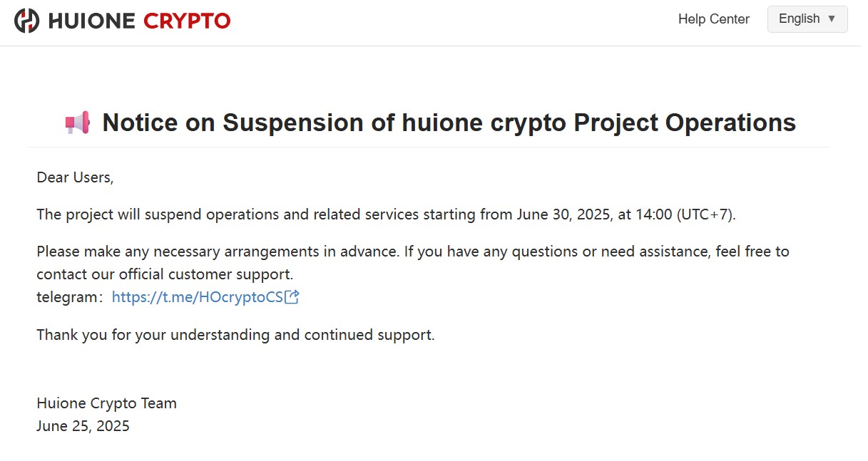868x461 pixels.
Task: Click the external-link icon after the Telegram URL
Action: (x=292, y=297)
